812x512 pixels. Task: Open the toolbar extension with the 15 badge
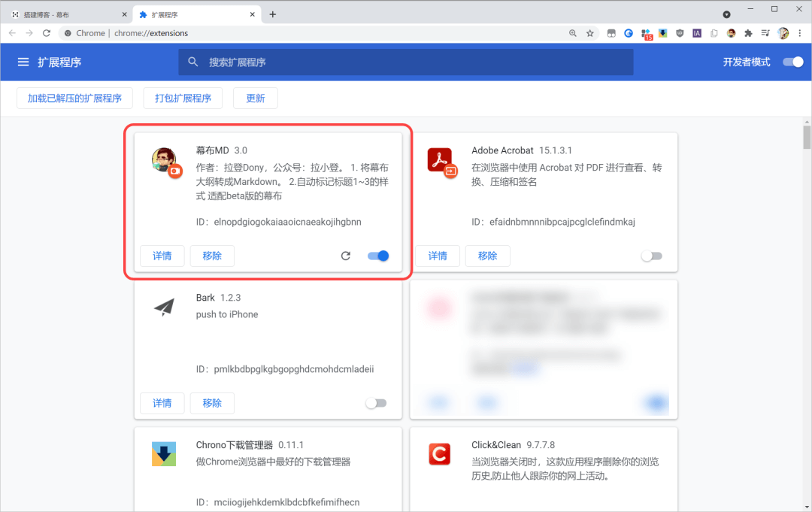[x=647, y=34]
